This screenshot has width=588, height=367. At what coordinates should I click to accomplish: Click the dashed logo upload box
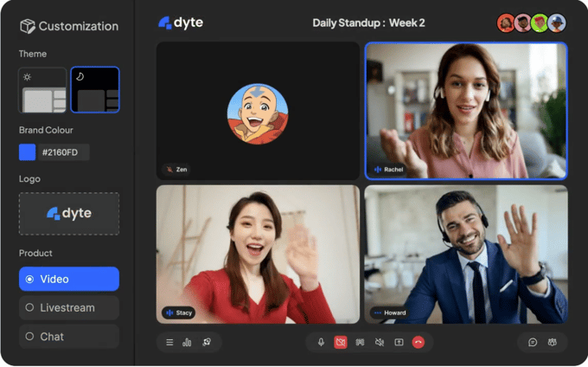69,214
